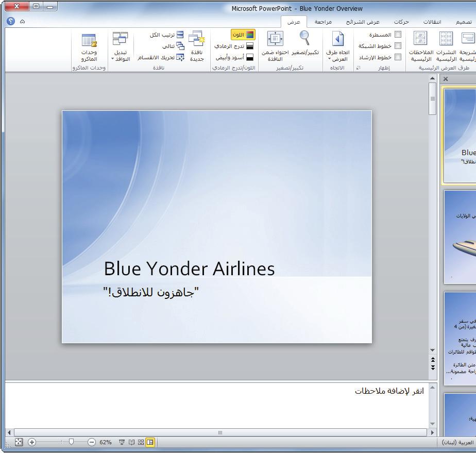Switch to Grayscale (تدرج الرمادي) mode
Screen dimensions: 476x453
coord(233,46)
